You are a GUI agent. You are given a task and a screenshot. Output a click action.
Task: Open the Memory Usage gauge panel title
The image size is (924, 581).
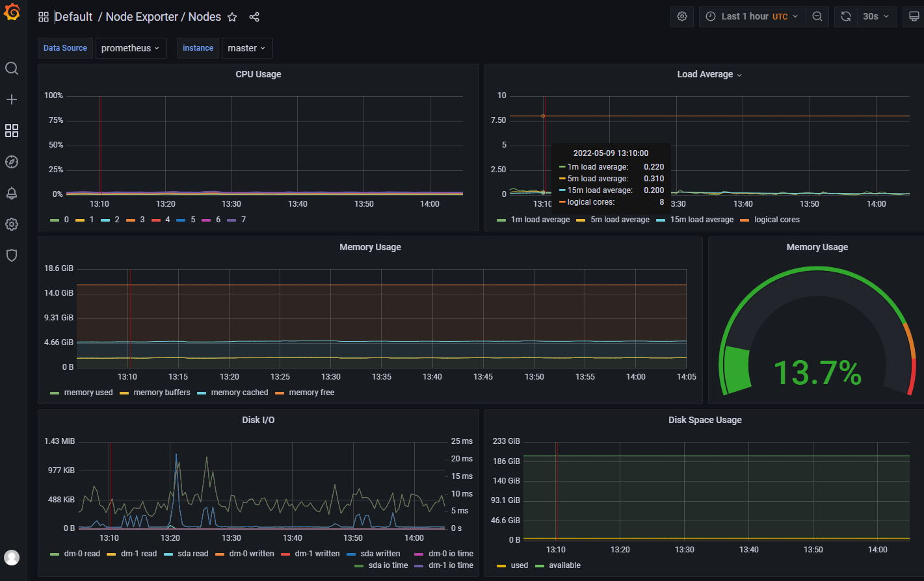[817, 247]
